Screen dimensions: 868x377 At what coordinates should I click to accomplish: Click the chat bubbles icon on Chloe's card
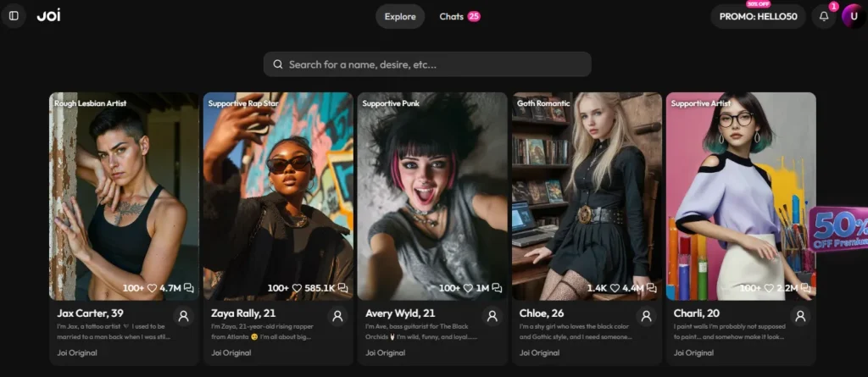651,288
